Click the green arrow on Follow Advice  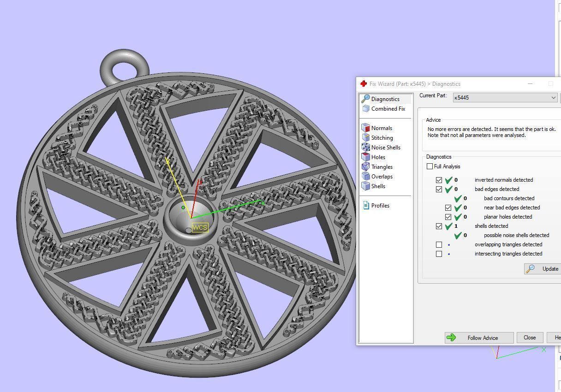(452, 338)
